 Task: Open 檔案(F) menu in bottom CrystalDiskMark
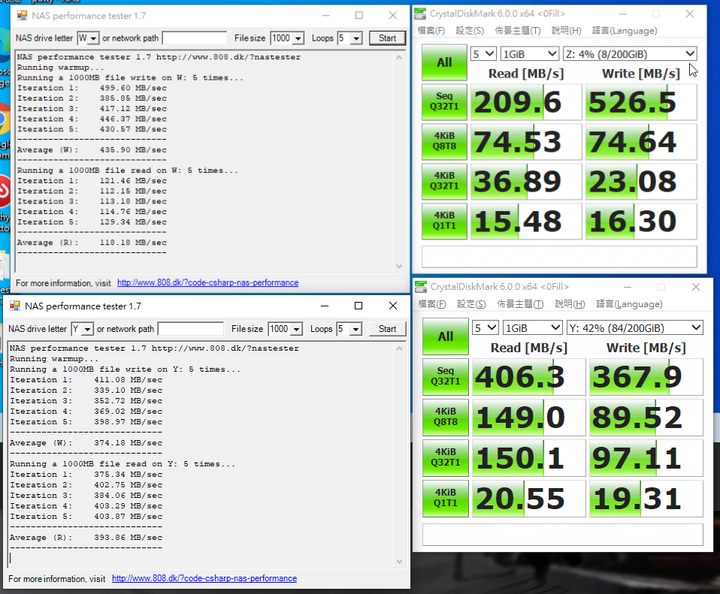point(432,304)
